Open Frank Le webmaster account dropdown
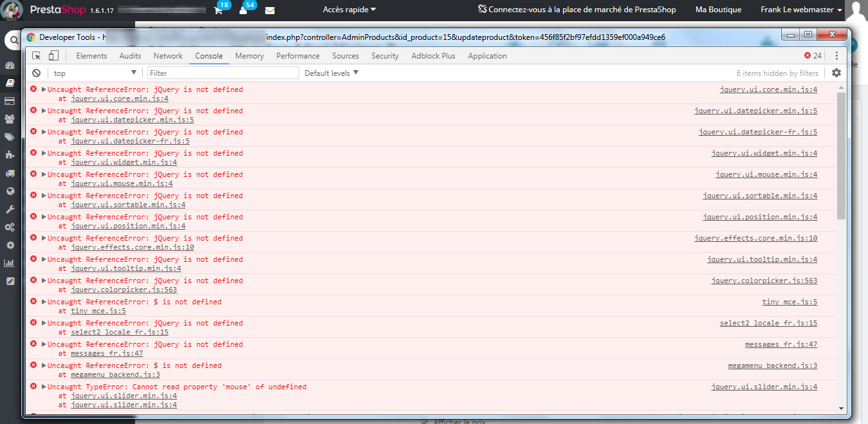The height and width of the screenshot is (424, 868). (x=801, y=10)
